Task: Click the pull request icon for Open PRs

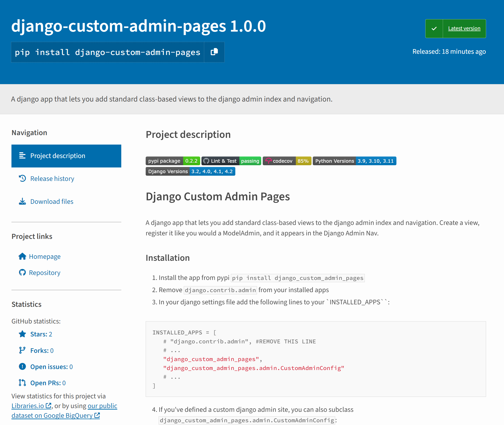Action: point(22,383)
